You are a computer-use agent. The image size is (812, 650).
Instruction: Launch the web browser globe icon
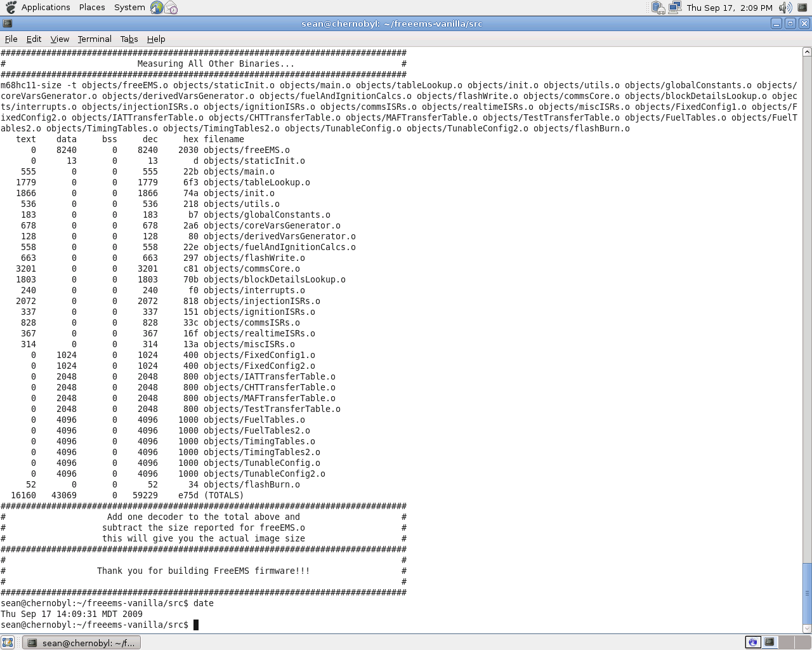coord(157,8)
